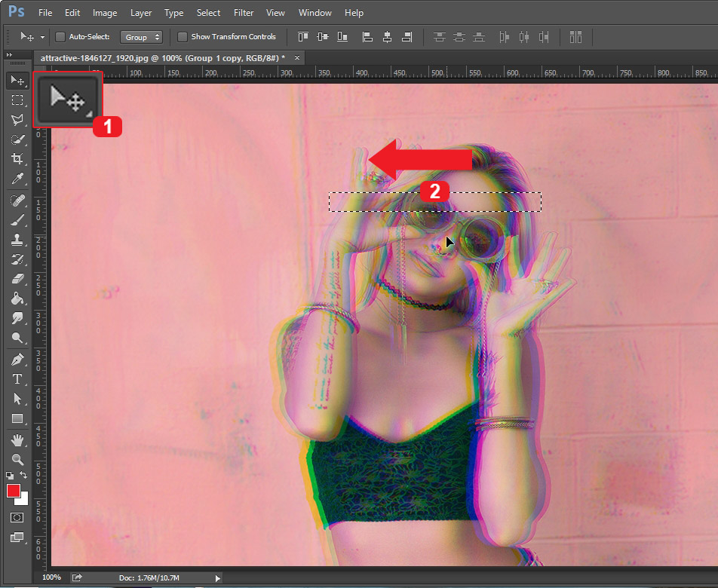Click Distribute Top Edges icon
The image size is (718, 588).
(x=440, y=37)
